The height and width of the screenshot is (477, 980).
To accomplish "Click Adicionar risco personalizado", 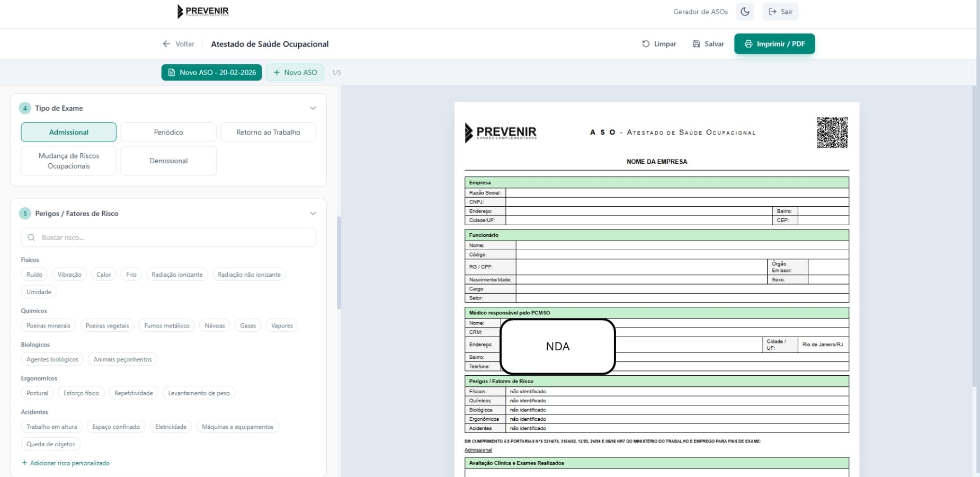I will tap(66, 463).
